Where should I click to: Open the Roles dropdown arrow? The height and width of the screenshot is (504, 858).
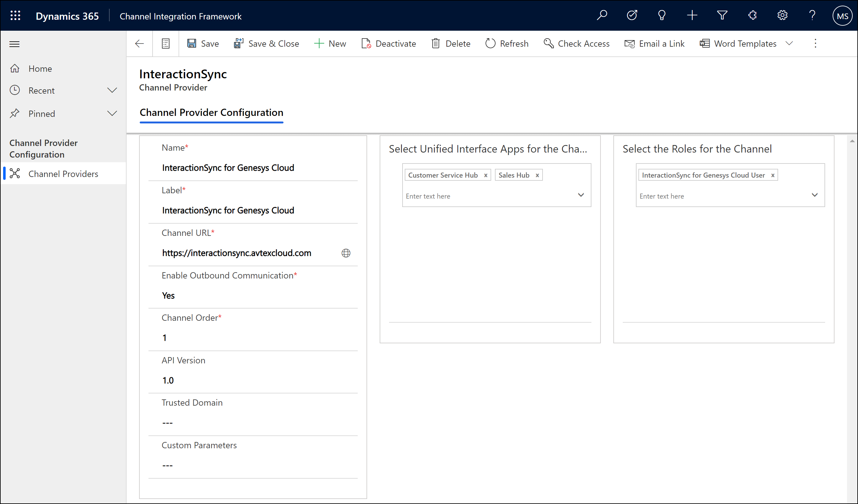(814, 195)
